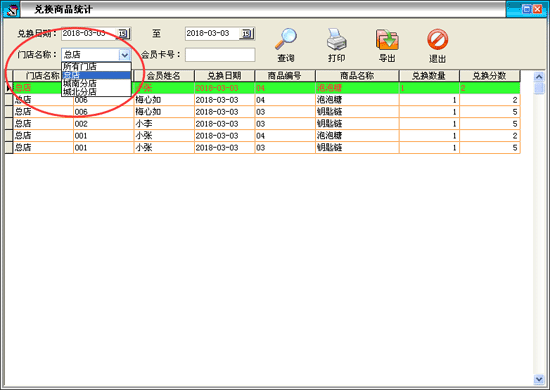Viewport: 550px width, 390px height.
Task: Click the scrollbar up arrow
Action: (539, 76)
